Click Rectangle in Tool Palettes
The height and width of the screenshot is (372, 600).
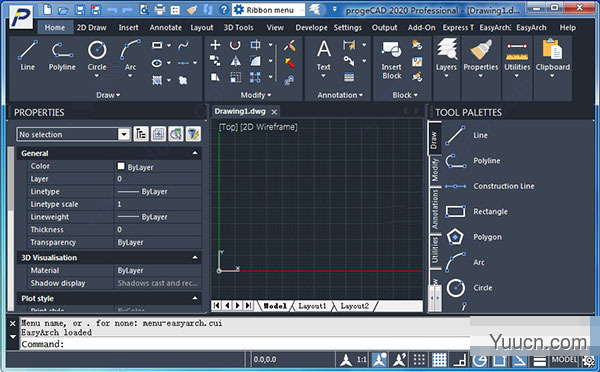pyautogui.click(x=476, y=211)
